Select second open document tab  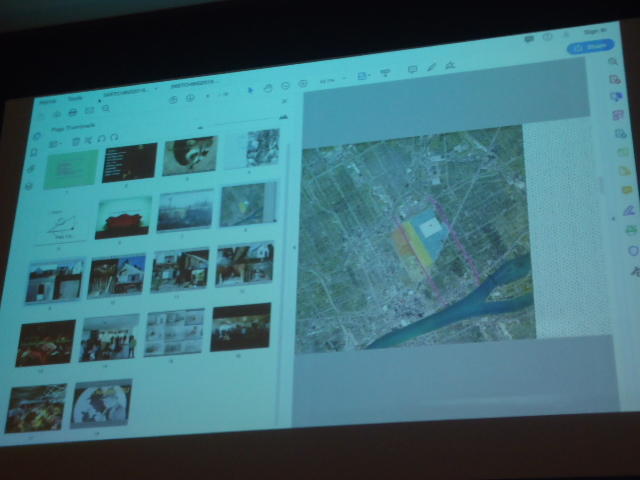coord(193,85)
